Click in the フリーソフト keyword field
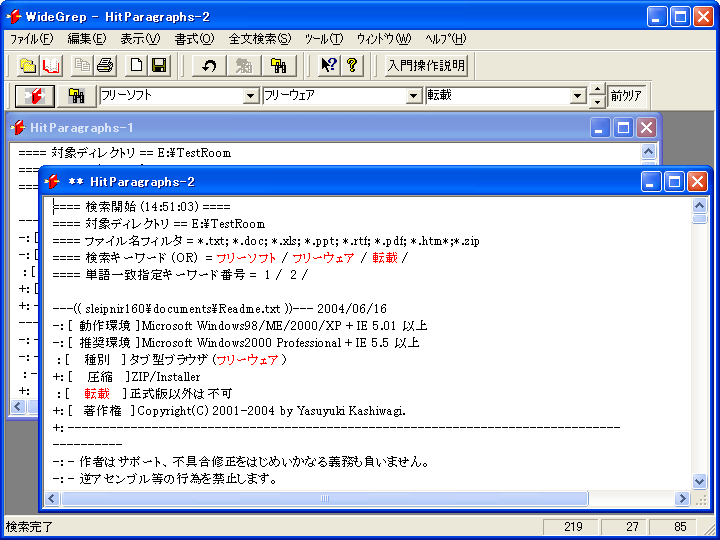The image size is (720, 540). pyautogui.click(x=172, y=96)
